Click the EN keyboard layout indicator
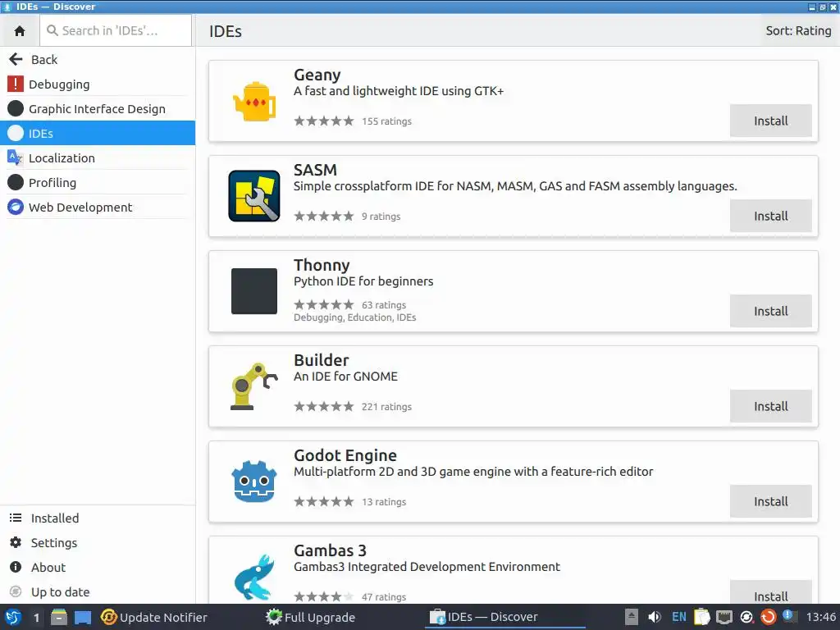Screen dimensions: 840x630 pyautogui.click(x=678, y=617)
